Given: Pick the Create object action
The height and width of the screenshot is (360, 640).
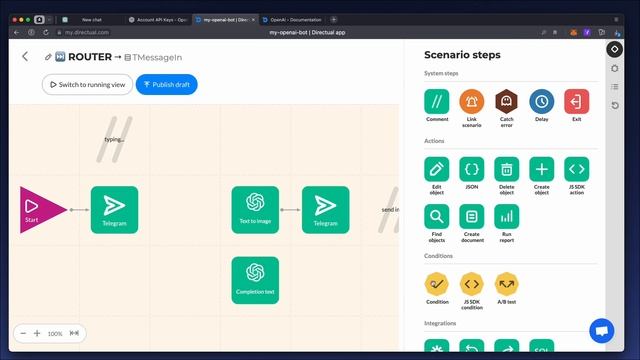Looking at the screenshot, I should (542, 169).
